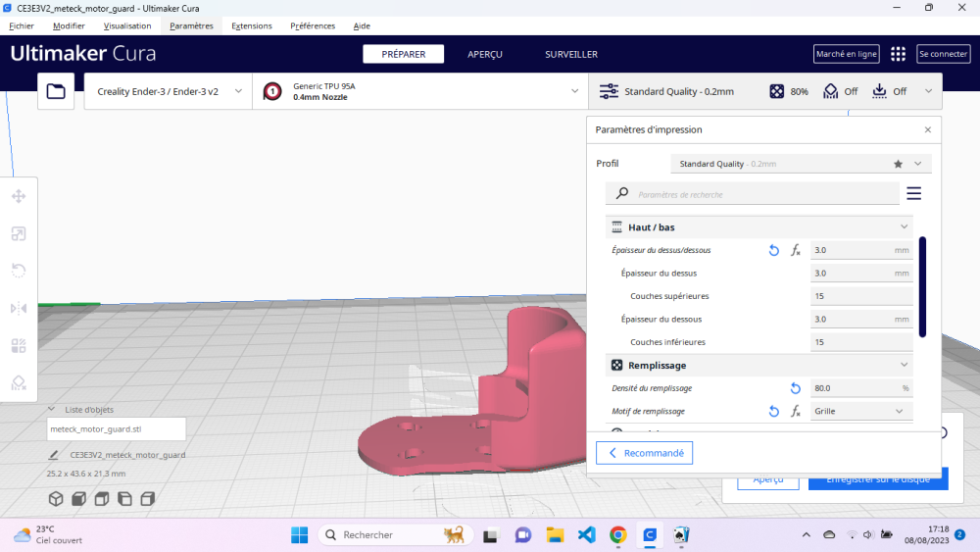Open Per Model Settings tool

pos(19,346)
